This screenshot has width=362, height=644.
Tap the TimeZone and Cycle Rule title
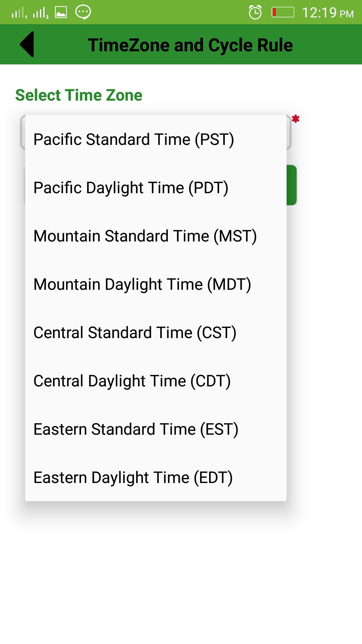(x=190, y=45)
